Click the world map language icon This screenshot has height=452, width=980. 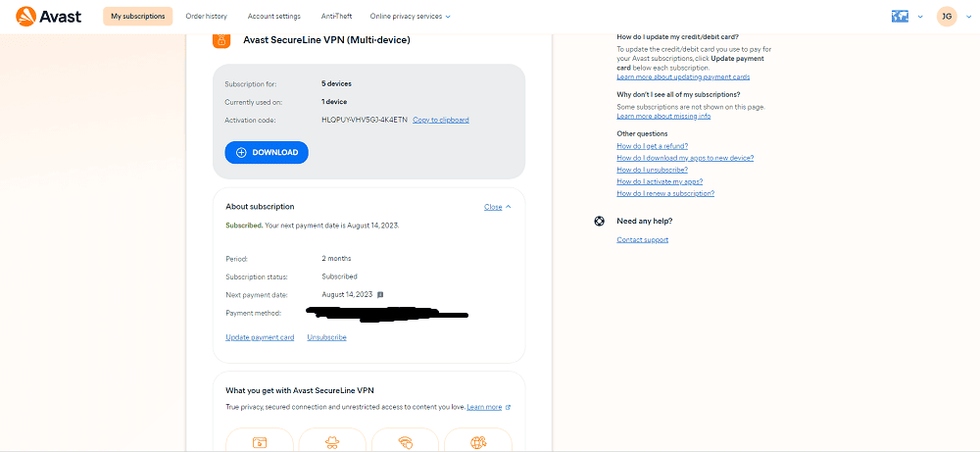900,17
